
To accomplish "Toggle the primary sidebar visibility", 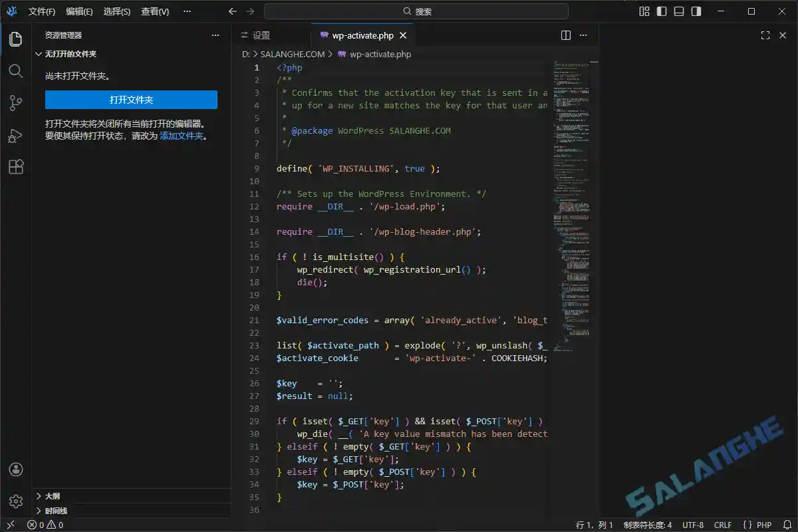I will click(660, 11).
